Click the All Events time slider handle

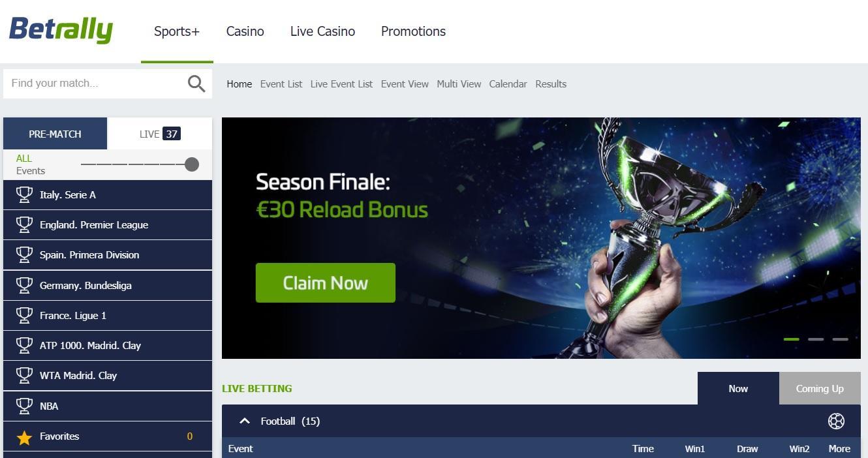(192, 164)
